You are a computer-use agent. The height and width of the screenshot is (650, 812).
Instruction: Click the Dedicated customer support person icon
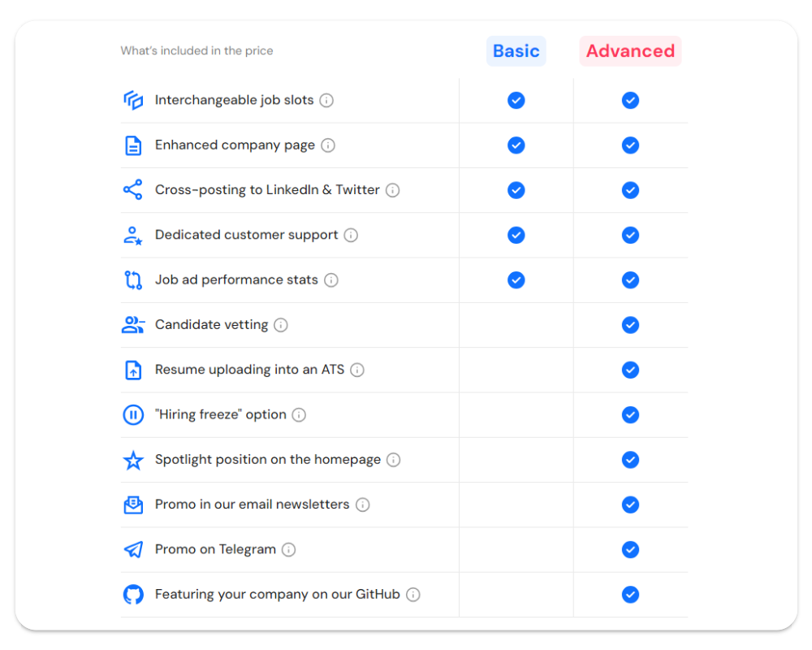(x=133, y=236)
